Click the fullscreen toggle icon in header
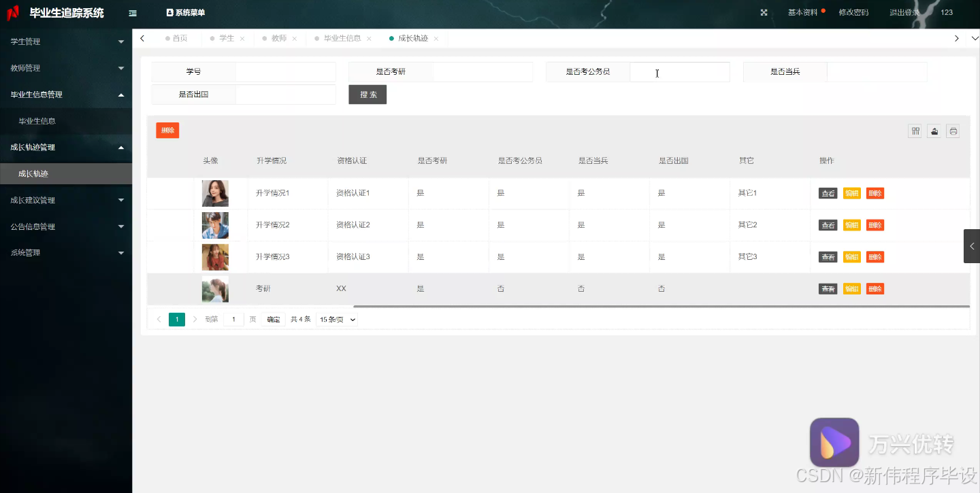 [x=764, y=12]
